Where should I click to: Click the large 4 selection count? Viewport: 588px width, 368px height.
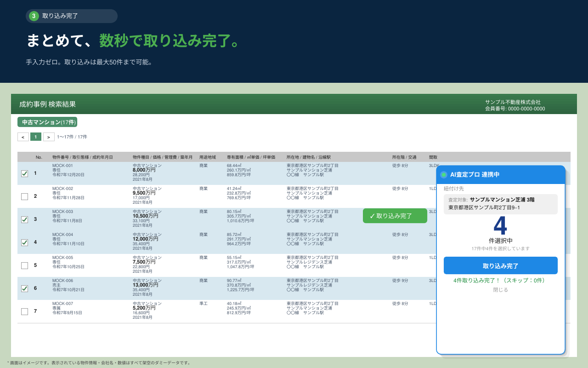(x=500, y=225)
